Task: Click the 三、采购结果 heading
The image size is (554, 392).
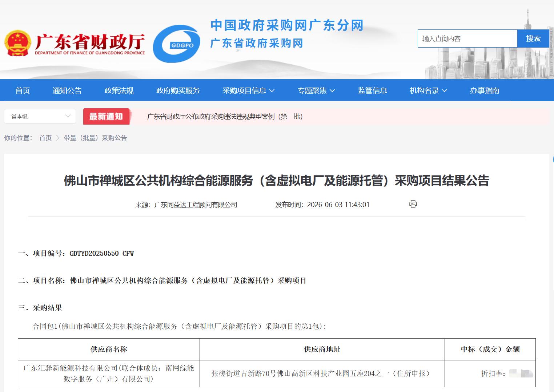Action: click(x=40, y=308)
